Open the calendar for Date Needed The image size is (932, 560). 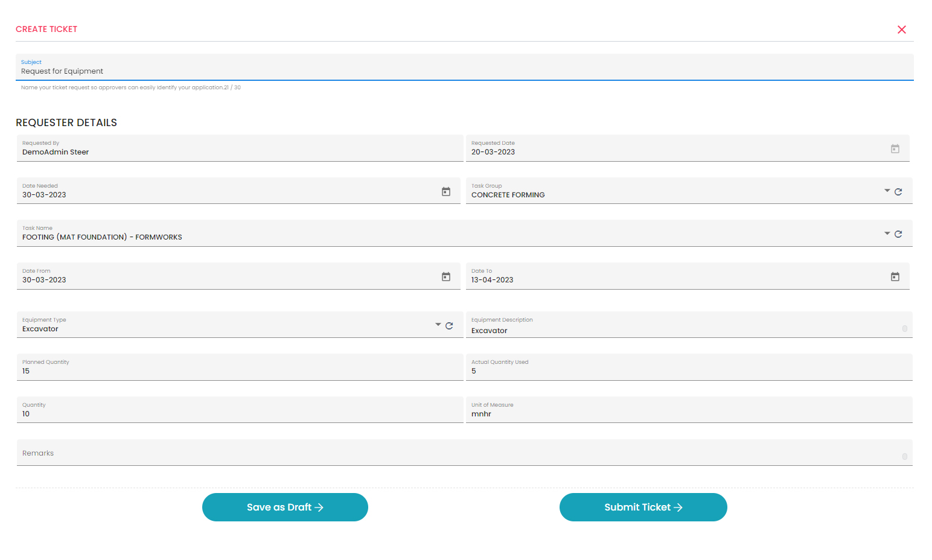tap(446, 191)
